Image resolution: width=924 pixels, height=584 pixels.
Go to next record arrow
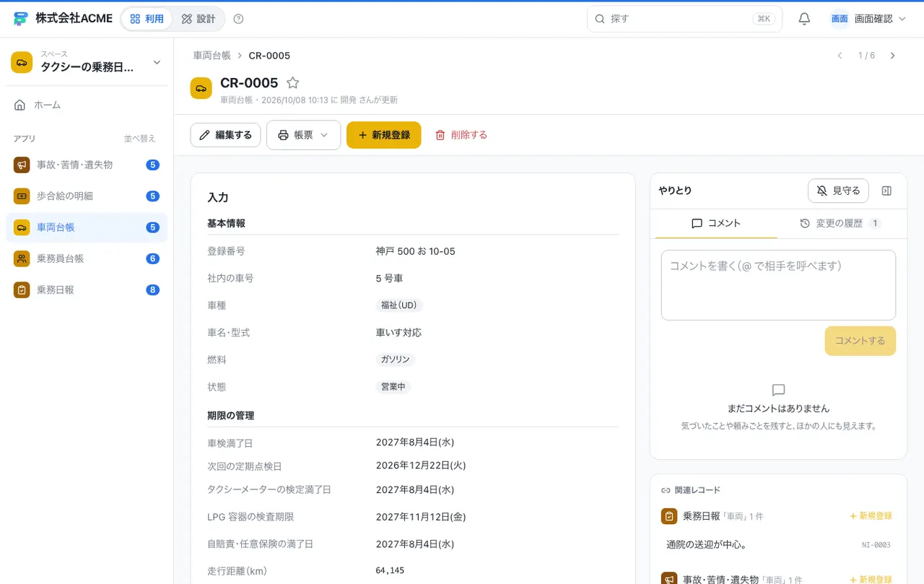[892, 56]
